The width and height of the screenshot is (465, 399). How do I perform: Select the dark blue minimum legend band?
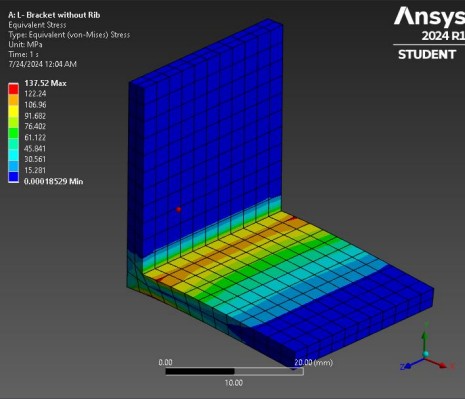pyautogui.click(x=14, y=177)
